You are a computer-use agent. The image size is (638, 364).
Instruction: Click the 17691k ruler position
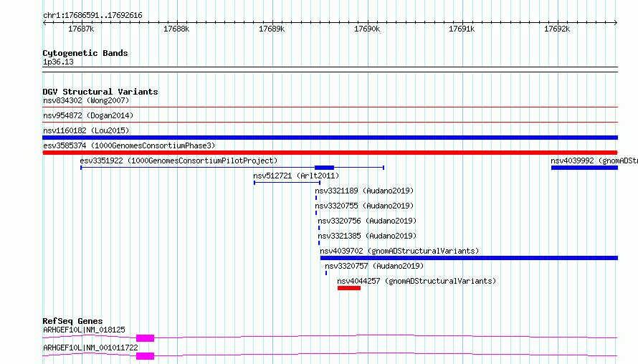462,29
